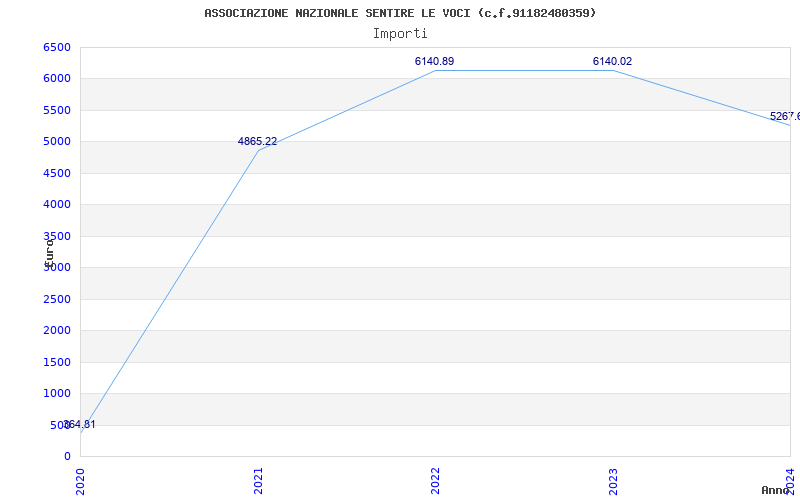The image size is (800, 500).
Task: Click the Importi subtitle
Action: point(400,34)
